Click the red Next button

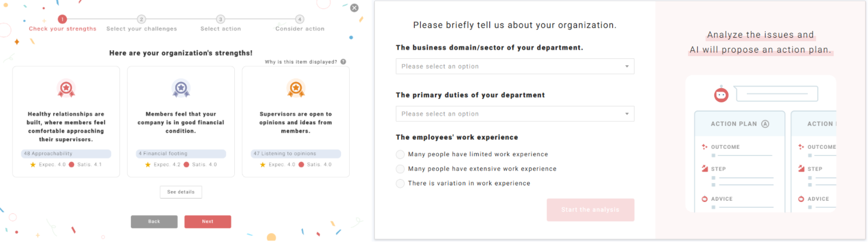[x=207, y=221]
